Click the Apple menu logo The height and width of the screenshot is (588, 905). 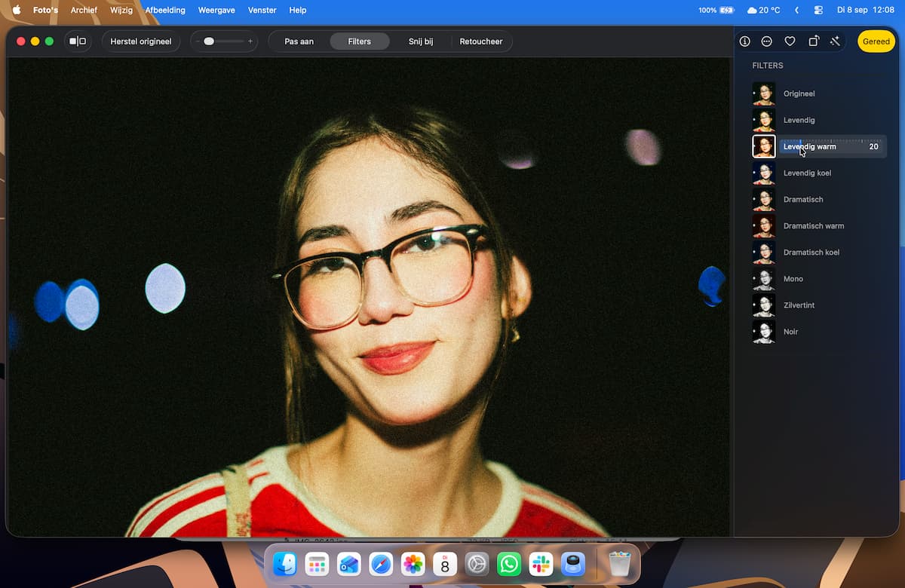[x=17, y=10]
